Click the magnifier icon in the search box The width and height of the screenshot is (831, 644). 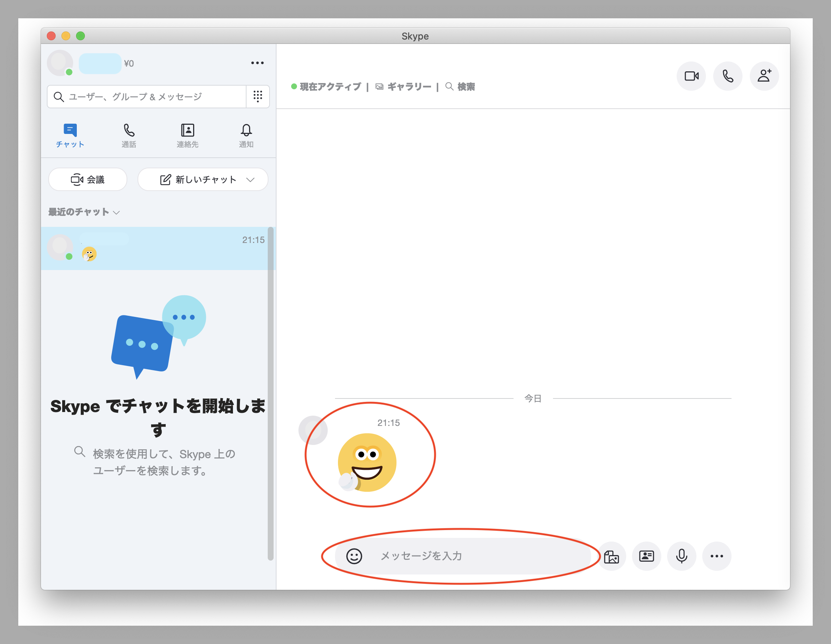[59, 97]
